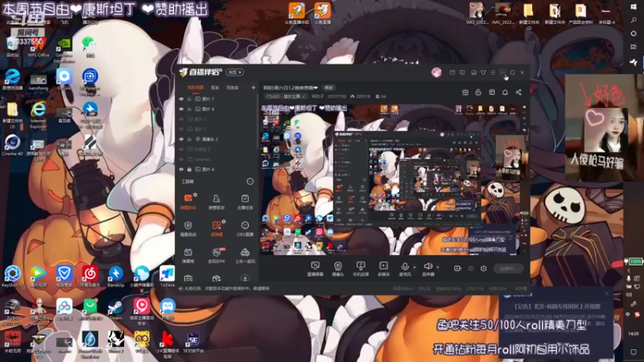Open the microphone options arrow

tap(415, 267)
